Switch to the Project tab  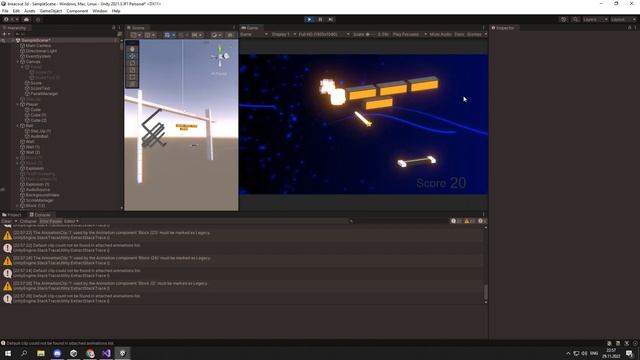(12, 215)
